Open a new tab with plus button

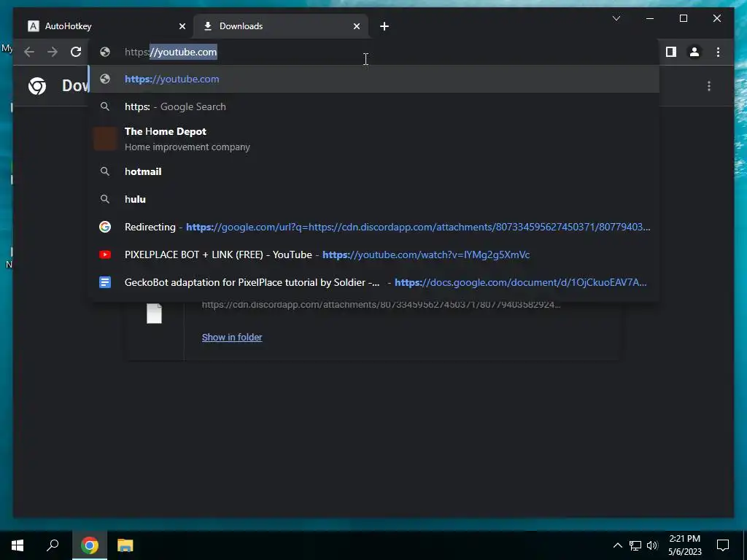coord(384,26)
